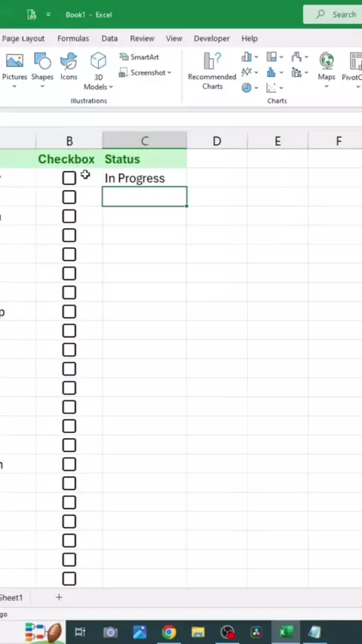
Task: Insert a pie chart icon
Action: tap(247, 87)
